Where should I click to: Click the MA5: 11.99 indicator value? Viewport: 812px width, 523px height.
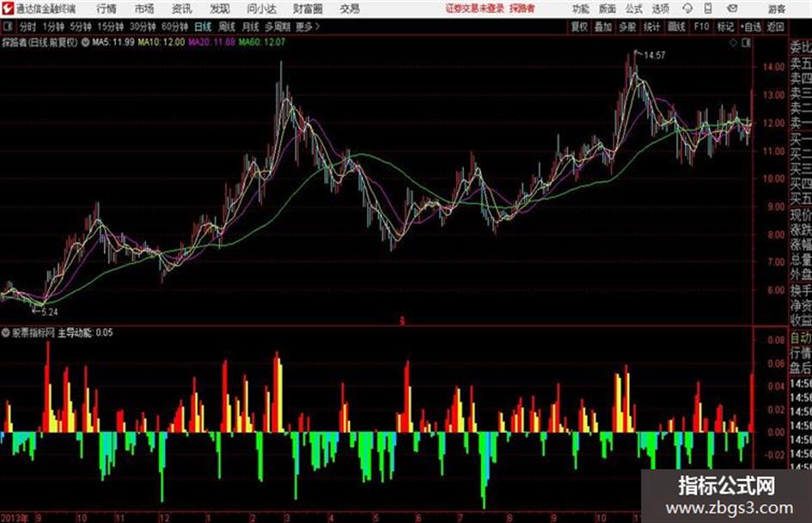(113, 42)
